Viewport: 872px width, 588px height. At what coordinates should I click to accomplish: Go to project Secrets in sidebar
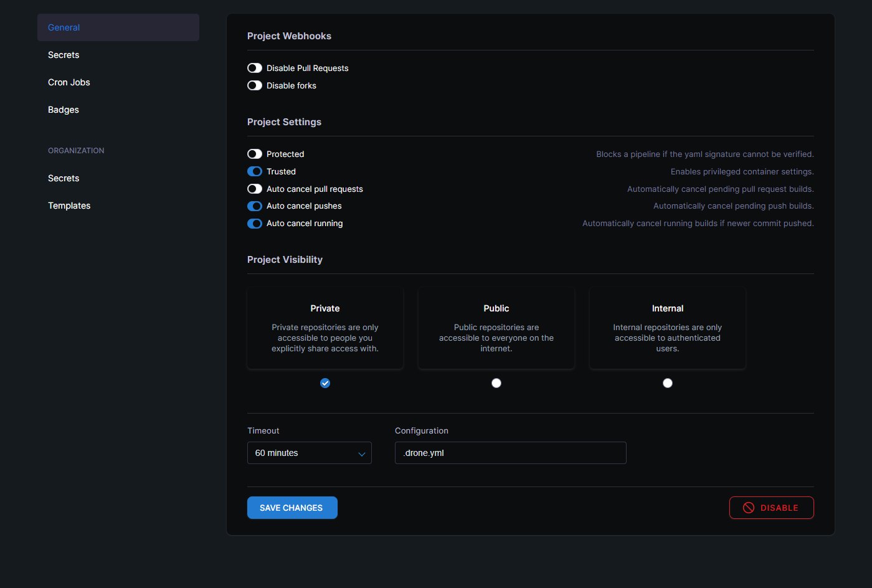click(64, 55)
